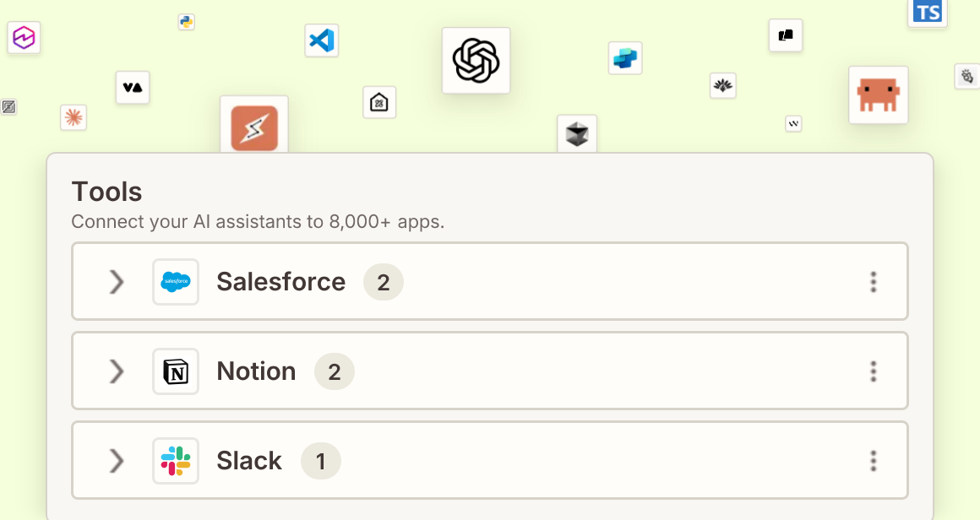Click the purple hexagon icon tile
Image resolution: width=980 pixels, height=520 pixels.
tap(24, 37)
